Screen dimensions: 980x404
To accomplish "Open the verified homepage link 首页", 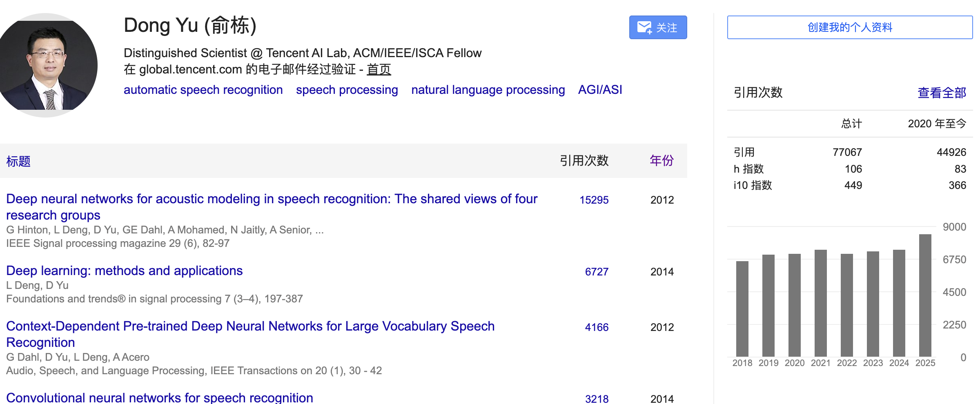I will [379, 69].
